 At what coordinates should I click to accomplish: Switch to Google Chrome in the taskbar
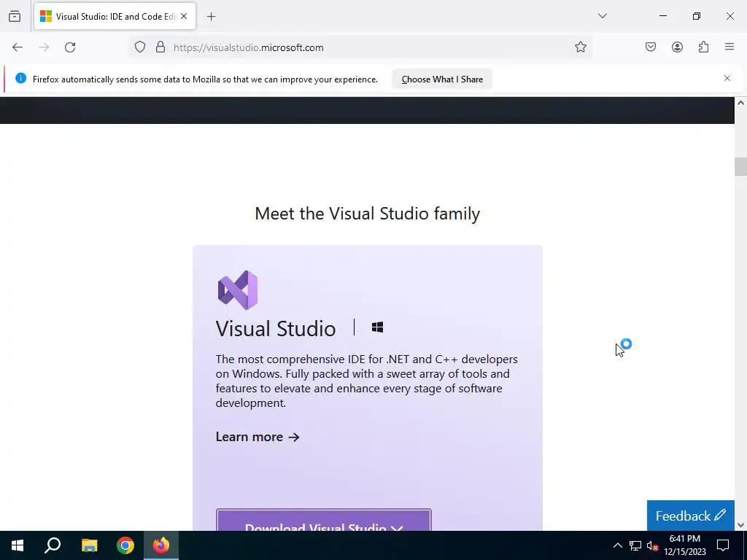click(125, 545)
